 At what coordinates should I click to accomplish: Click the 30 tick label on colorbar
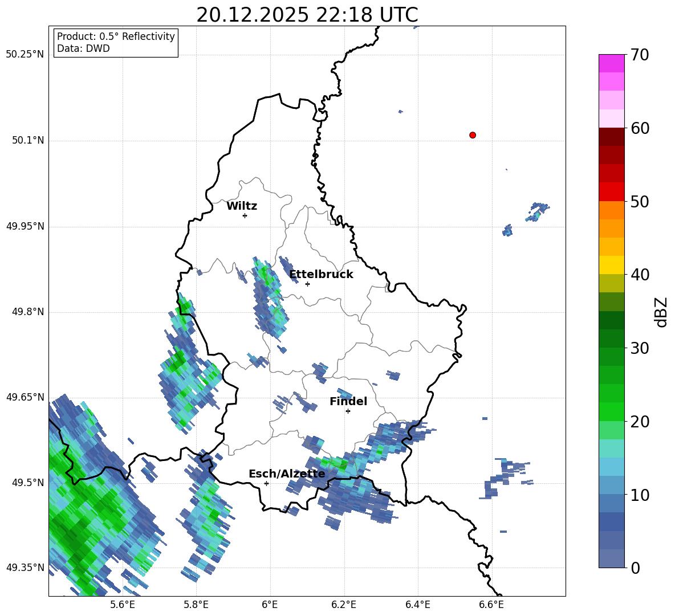(x=640, y=348)
